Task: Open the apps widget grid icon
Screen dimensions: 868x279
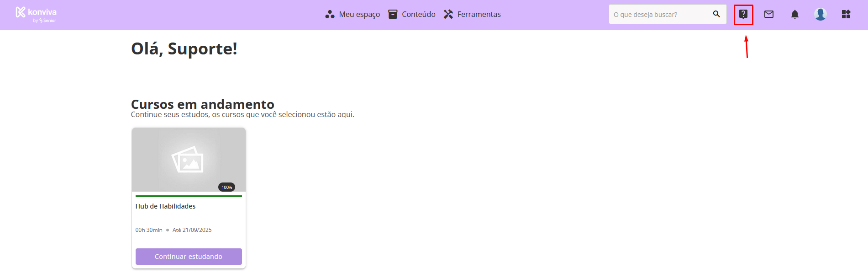Action: pos(846,14)
